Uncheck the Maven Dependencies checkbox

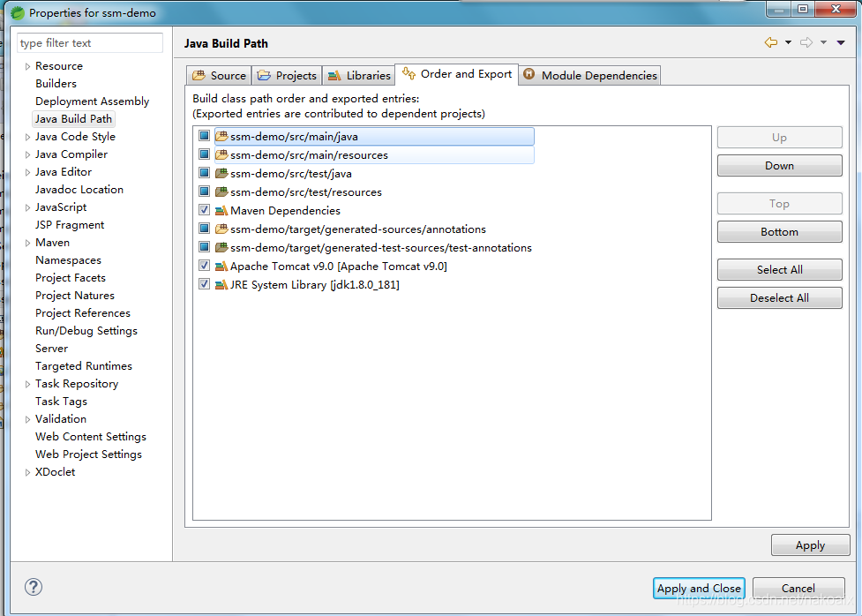204,209
